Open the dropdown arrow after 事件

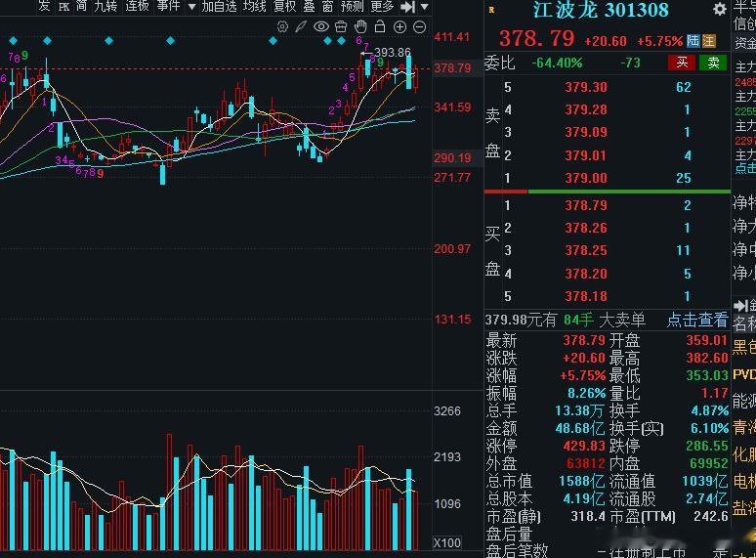coord(191,7)
